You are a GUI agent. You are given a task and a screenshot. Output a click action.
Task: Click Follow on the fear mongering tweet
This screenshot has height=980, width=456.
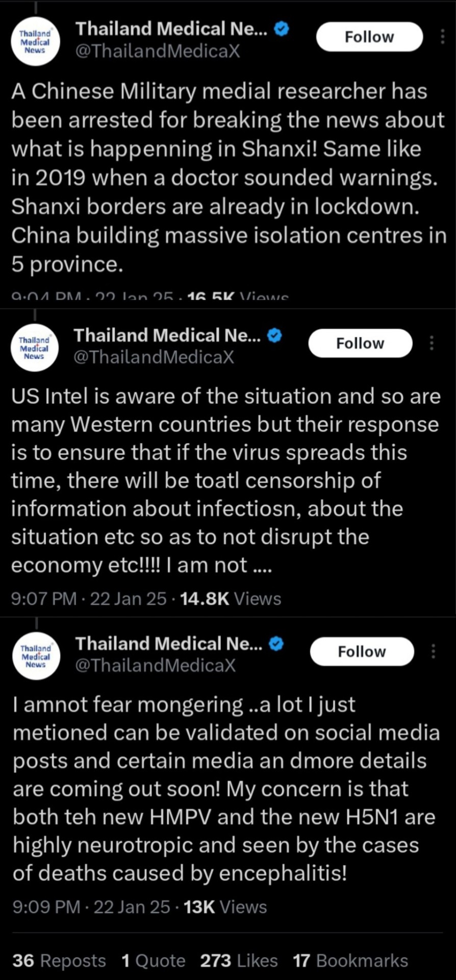pyautogui.click(x=362, y=651)
